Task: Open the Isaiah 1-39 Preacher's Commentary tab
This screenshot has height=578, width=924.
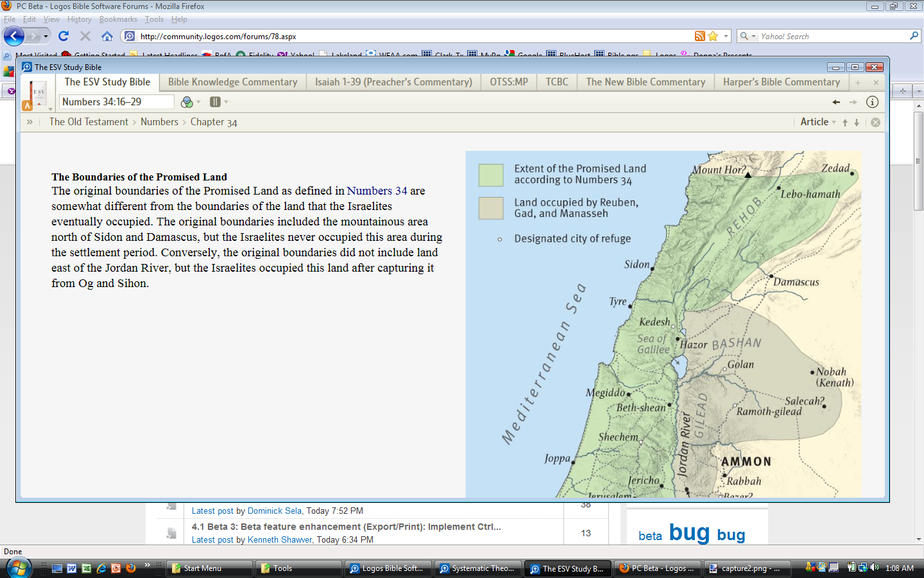Action: pos(393,82)
